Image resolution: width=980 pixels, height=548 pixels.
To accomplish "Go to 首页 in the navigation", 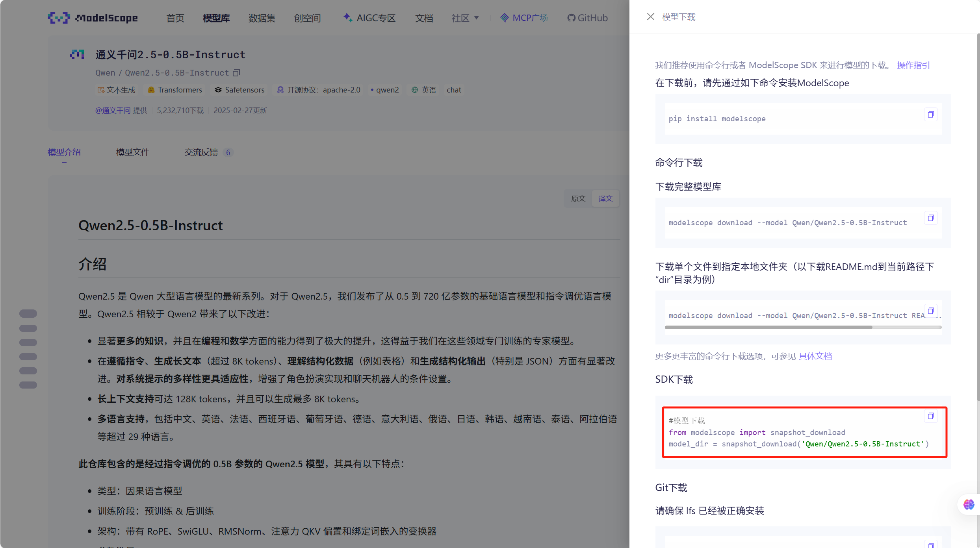I will (x=175, y=18).
